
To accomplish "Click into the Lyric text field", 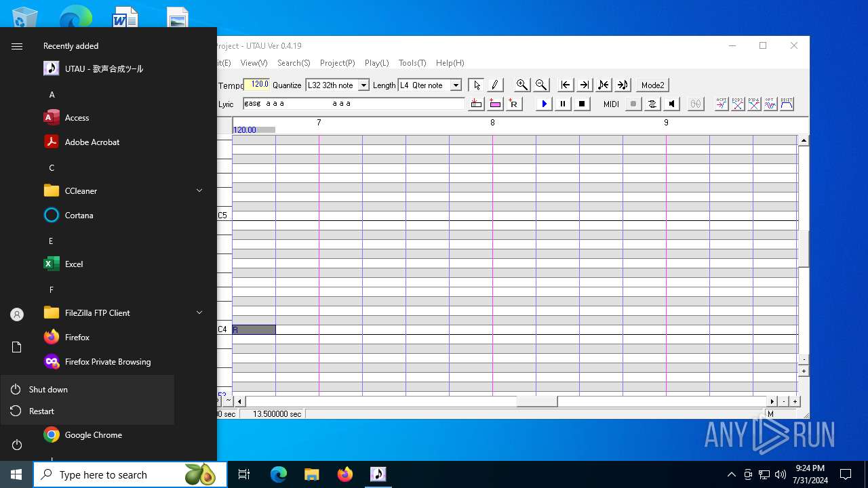I will pyautogui.click(x=353, y=104).
